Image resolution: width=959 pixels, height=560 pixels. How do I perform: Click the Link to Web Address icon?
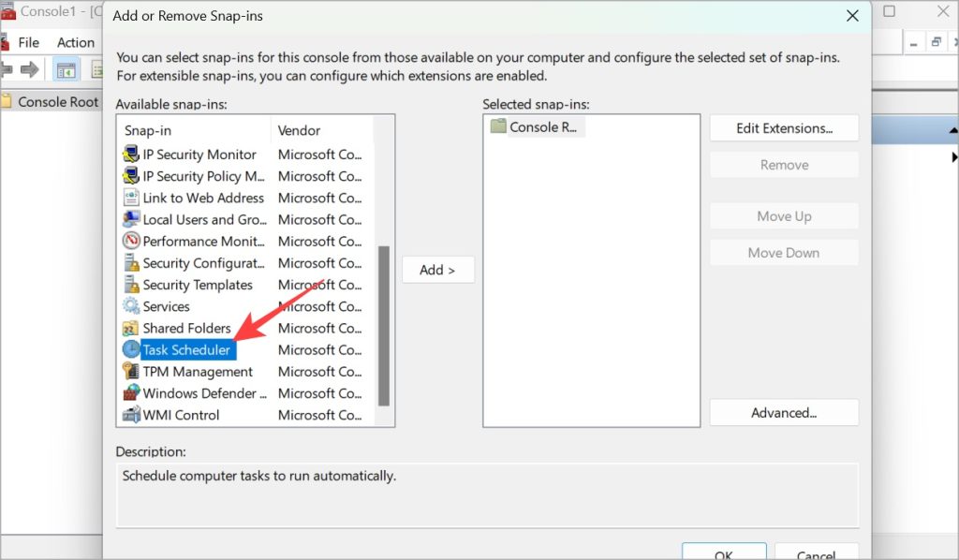(x=131, y=198)
